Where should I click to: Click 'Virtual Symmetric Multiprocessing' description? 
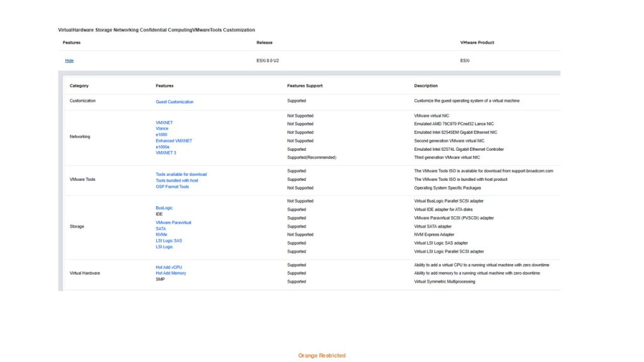click(445, 282)
